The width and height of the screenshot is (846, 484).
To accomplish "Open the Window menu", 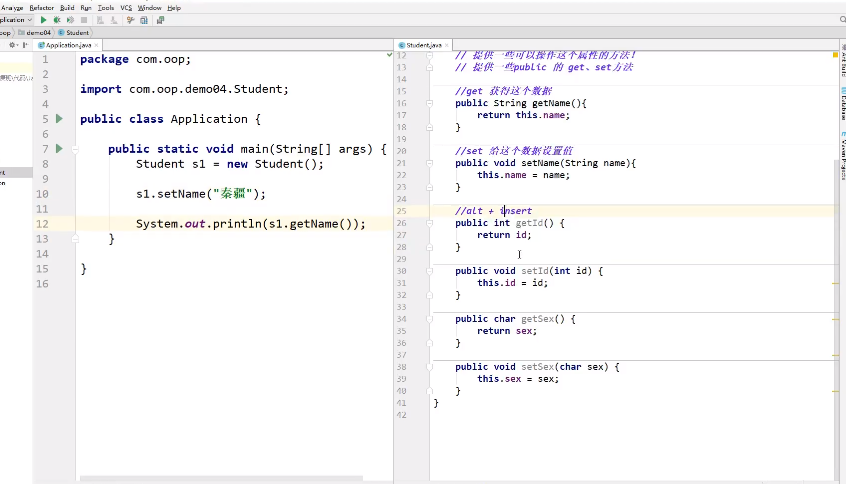I will click(x=149, y=8).
